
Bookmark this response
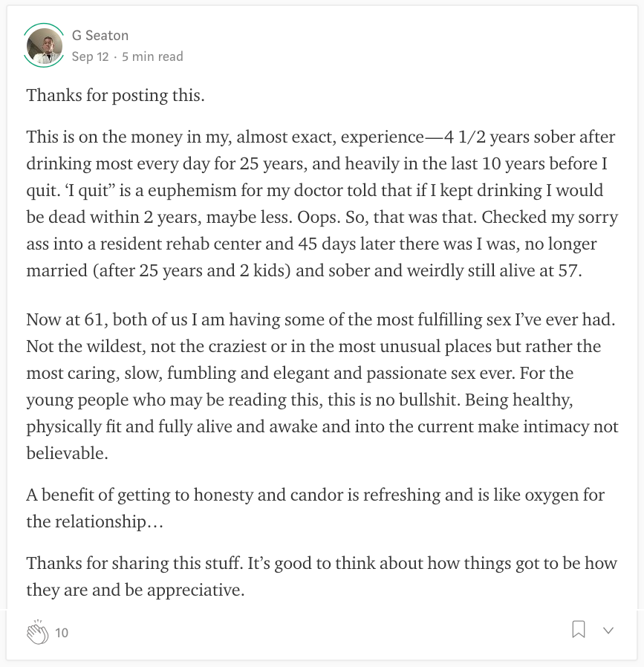coord(579,630)
